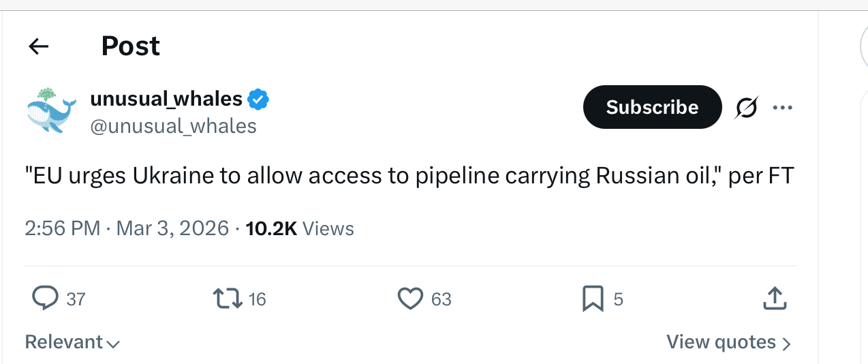Click the blue verified badge
The height and width of the screenshot is (364, 868).
tap(258, 100)
